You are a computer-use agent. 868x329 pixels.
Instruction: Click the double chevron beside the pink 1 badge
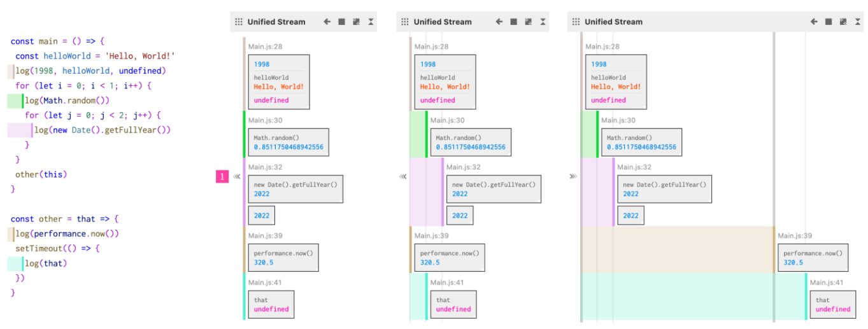coord(236,177)
